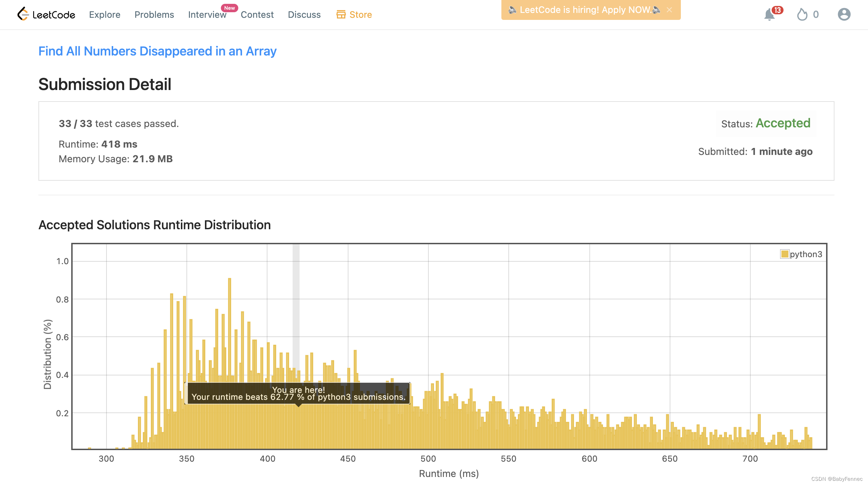This screenshot has width=868, height=485.
Task: Click the python3 legend label
Action: (x=806, y=254)
